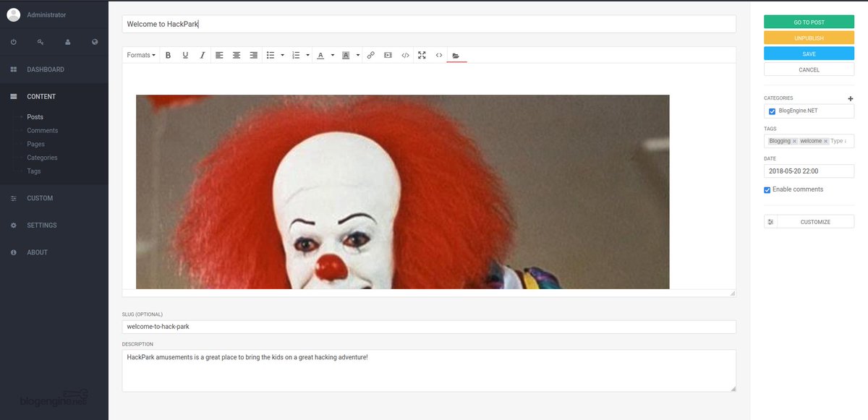
Task: Click the insert link icon
Action: tap(371, 55)
